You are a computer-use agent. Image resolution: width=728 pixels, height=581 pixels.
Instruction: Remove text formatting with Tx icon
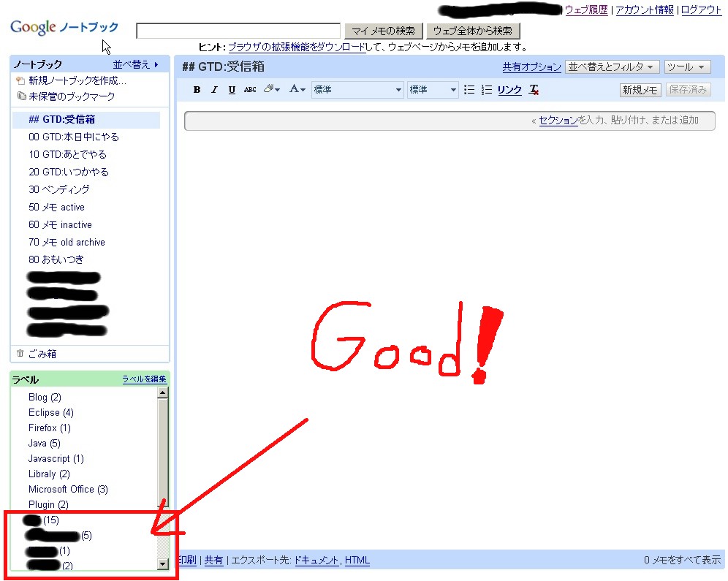534,90
